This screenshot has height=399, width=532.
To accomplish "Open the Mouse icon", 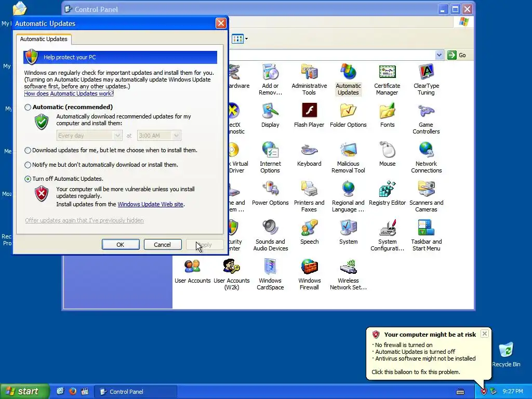I will [x=387, y=154].
